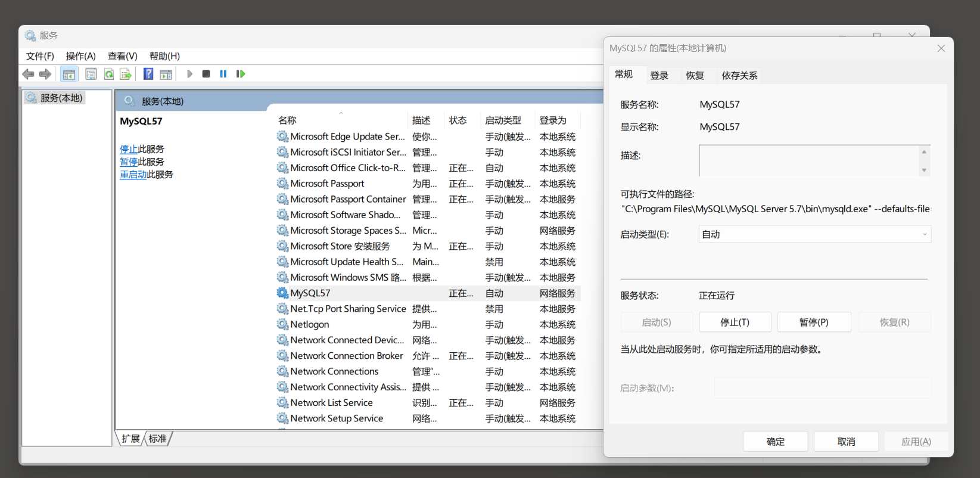Open the blue Help toolbar icon
Screen dimensions: 980x478
coord(148,74)
